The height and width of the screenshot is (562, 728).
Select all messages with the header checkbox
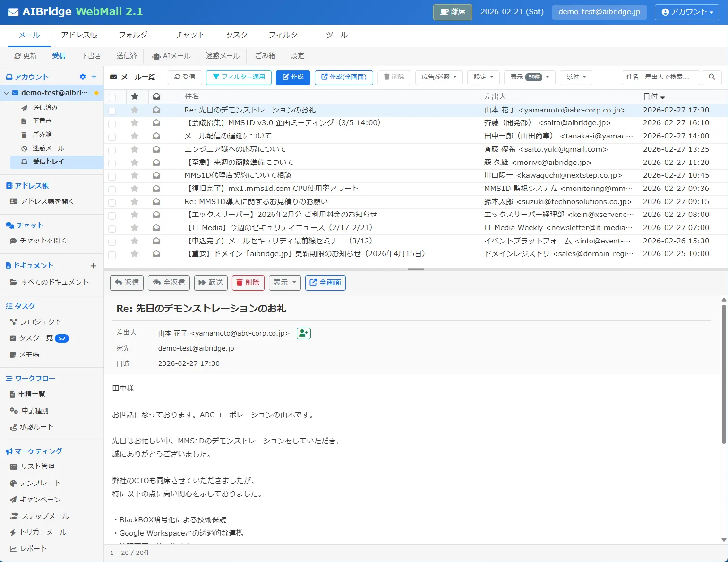pyautogui.click(x=112, y=96)
